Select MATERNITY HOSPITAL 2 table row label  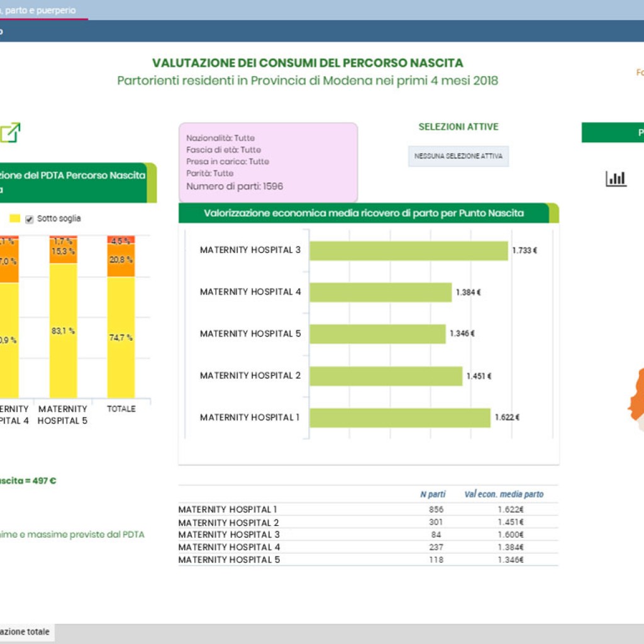pos(229,523)
